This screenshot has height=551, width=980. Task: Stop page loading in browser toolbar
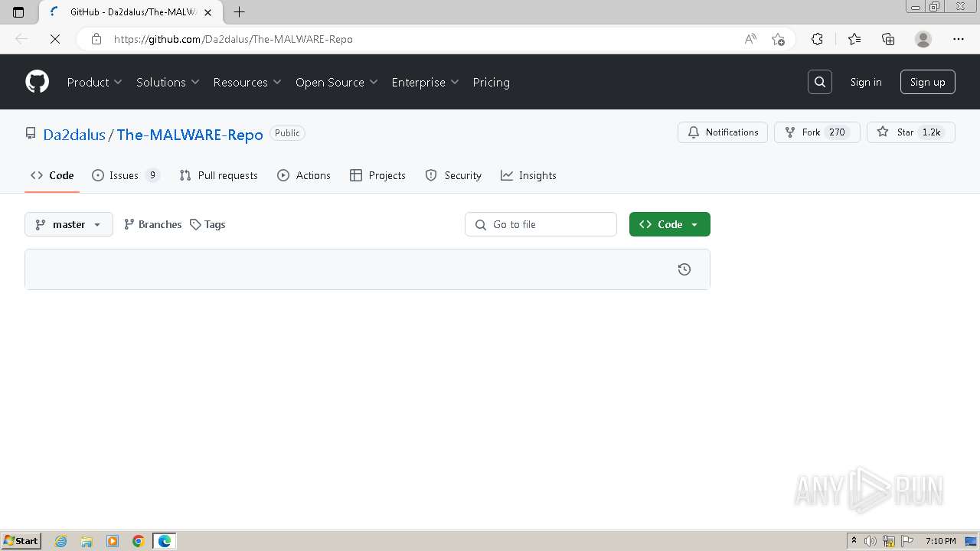[55, 39]
